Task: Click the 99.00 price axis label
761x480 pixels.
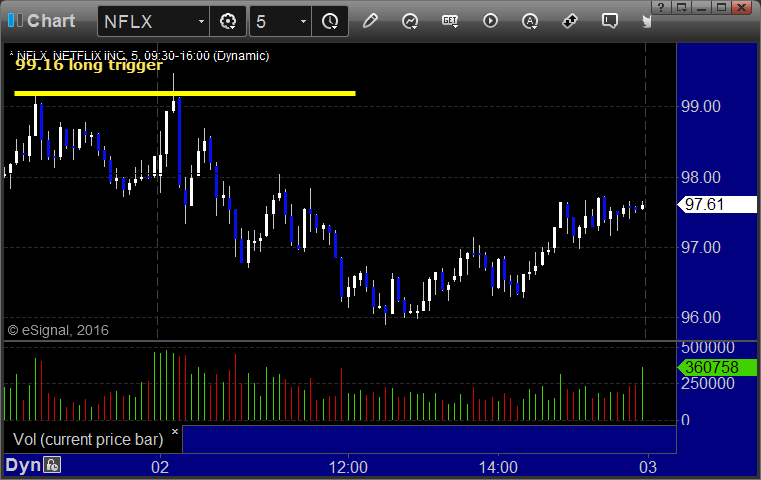Action: click(x=701, y=107)
